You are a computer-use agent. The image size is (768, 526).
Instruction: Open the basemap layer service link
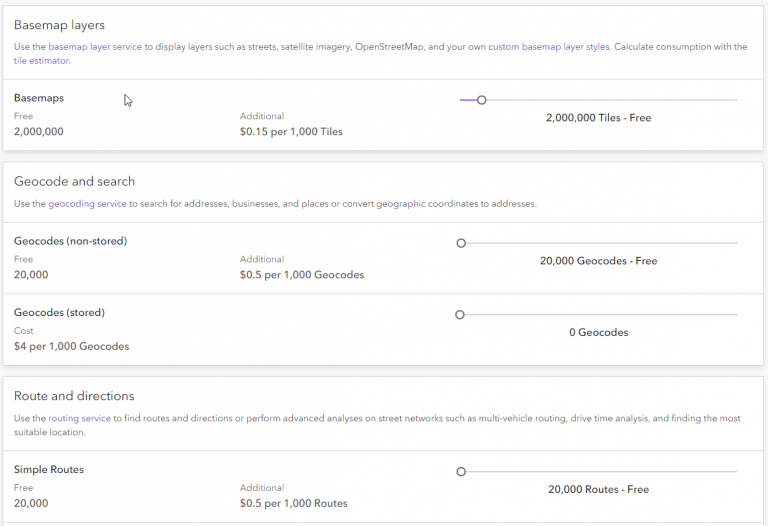point(96,47)
